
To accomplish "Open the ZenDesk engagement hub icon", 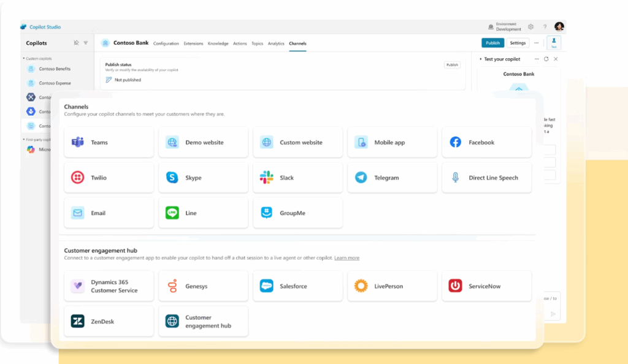I will 78,321.
